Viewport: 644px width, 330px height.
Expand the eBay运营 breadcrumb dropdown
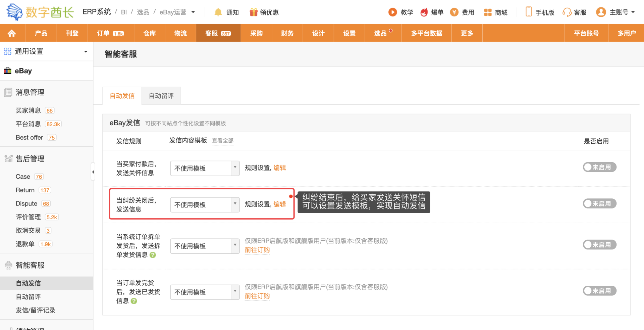[x=193, y=12]
